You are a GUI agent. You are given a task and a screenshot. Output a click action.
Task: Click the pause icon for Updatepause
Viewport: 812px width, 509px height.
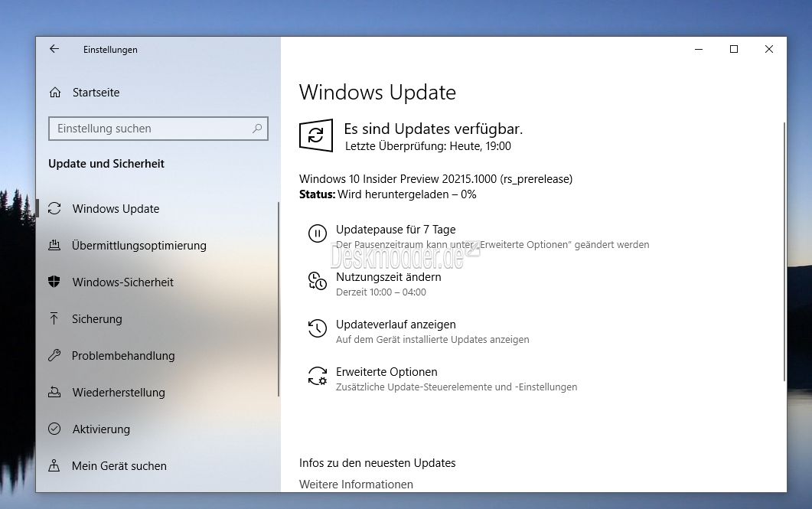318,233
